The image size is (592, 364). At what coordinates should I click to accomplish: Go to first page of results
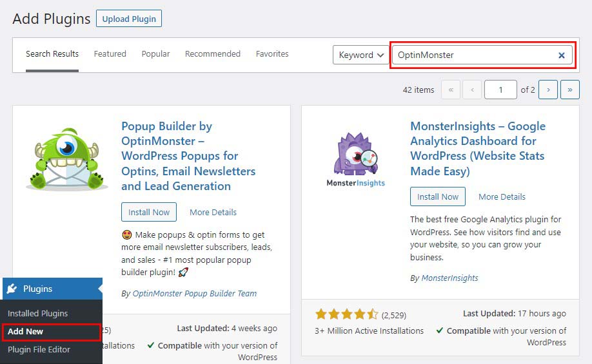point(451,90)
